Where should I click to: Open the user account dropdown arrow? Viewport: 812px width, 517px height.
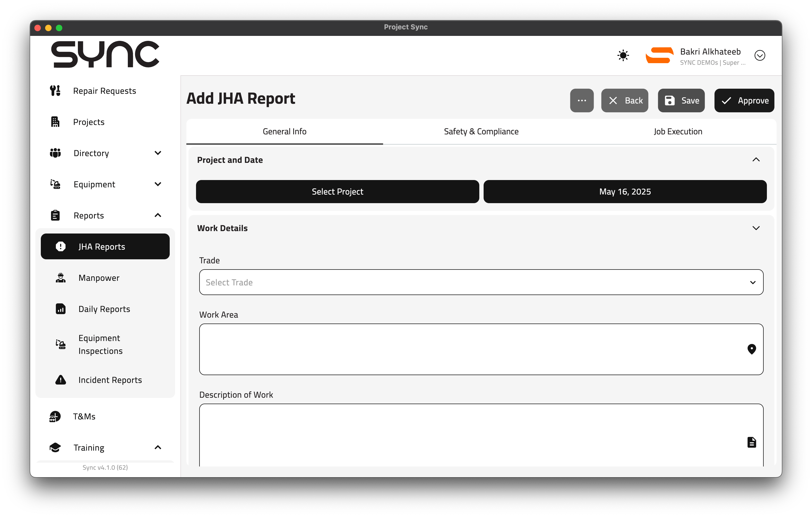click(760, 55)
